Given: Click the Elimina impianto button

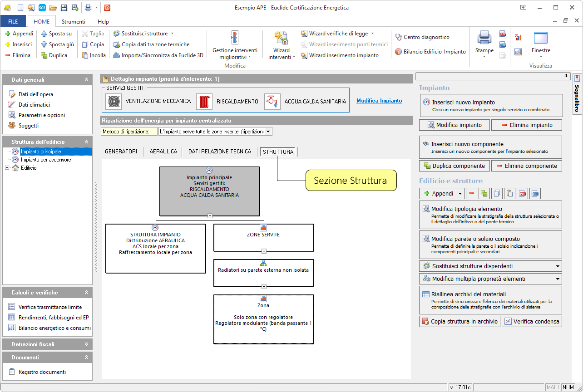Looking at the screenshot, I should pos(527,125).
